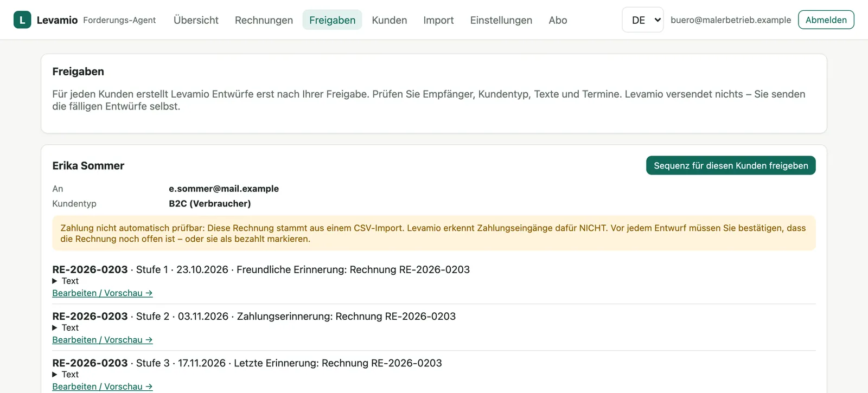Screen dimensions: 868x393
Task: Click the yellow CSV-Import payment warning notice
Action: pos(434,234)
